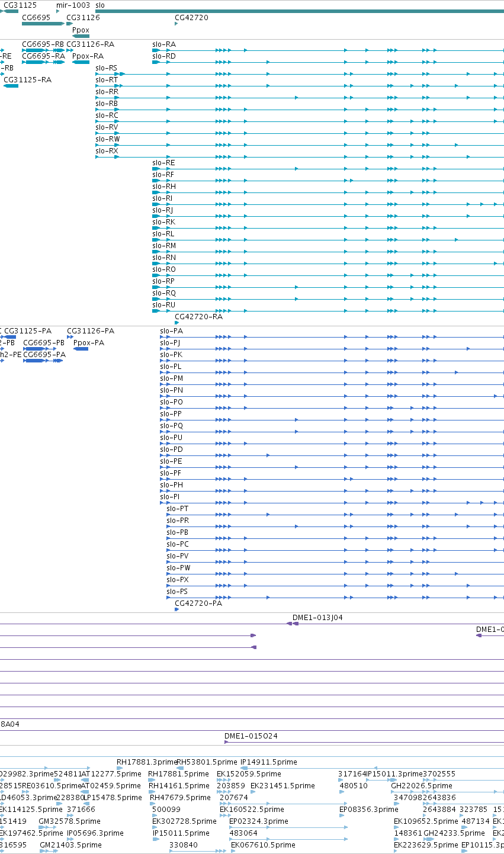Click EST label RH47679.5prime
This screenshot has width=504, height=854.
[x=180, y=798]
